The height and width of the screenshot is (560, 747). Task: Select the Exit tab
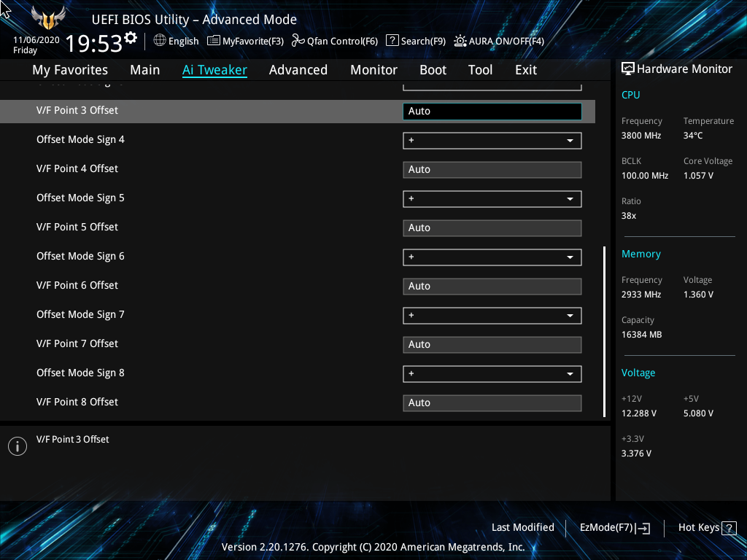pyautogui.click(x=526, y=70)
